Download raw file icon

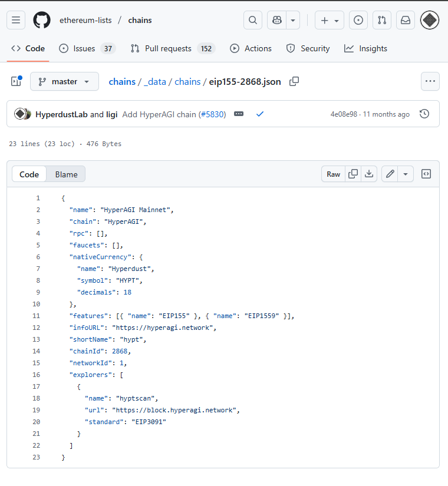(x=369, y=174)
